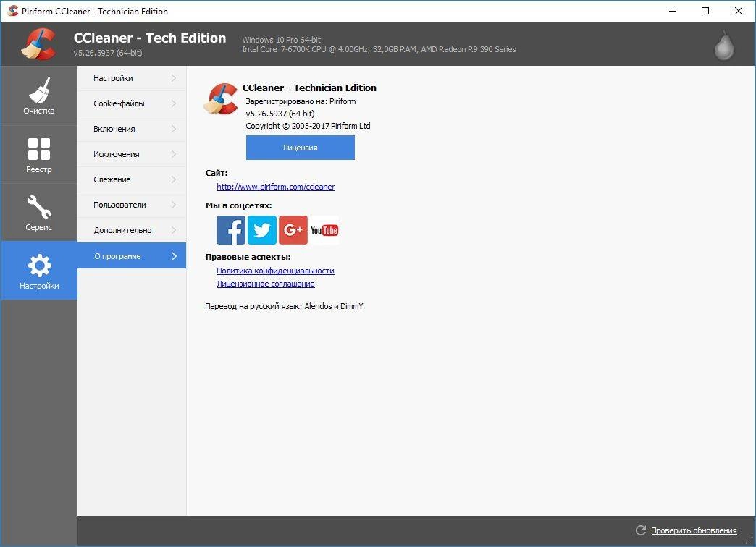756x547 pixels.
Task: Open the Политика конфиденциальности link
Action: pos(275,271)
